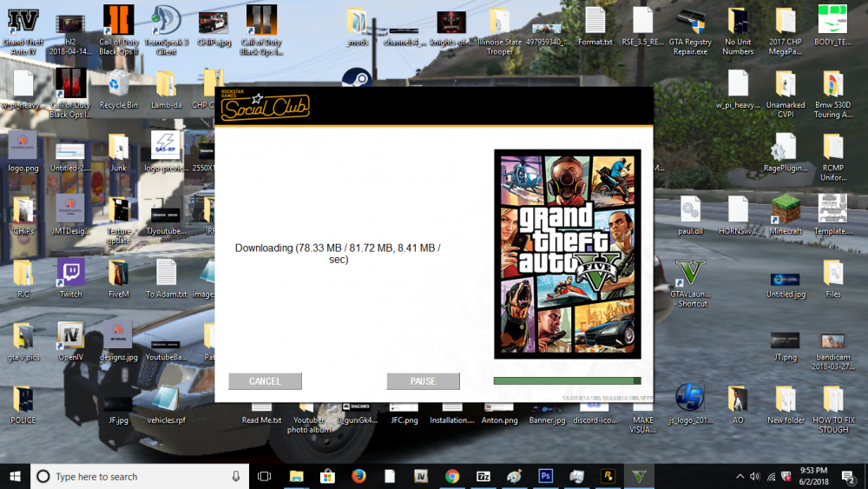Click the Grand Theft Auto V cover art
868x489 pixels.
tap(568, 254)
